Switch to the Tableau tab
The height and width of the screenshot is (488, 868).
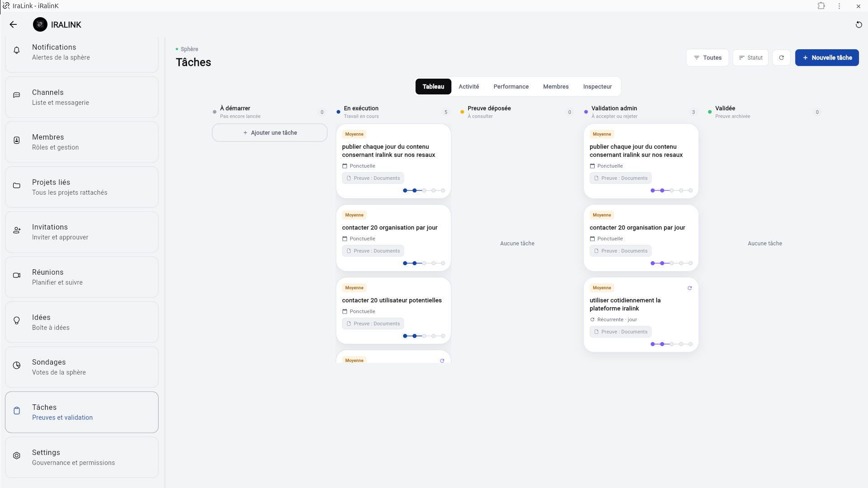(433, 86)
